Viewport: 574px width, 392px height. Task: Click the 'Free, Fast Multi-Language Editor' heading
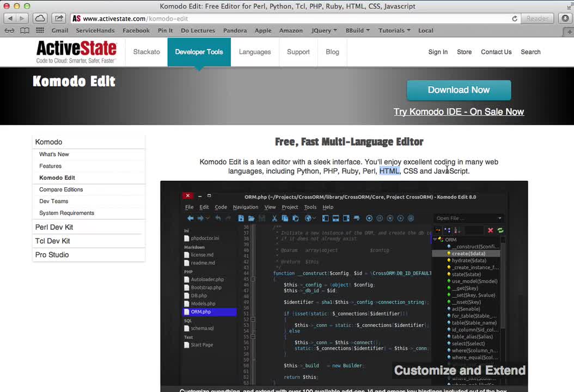click(x=349, y=142)
